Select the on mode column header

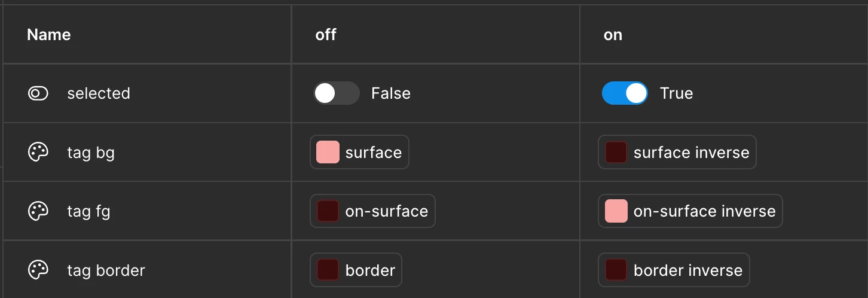[x=613, y=35]
